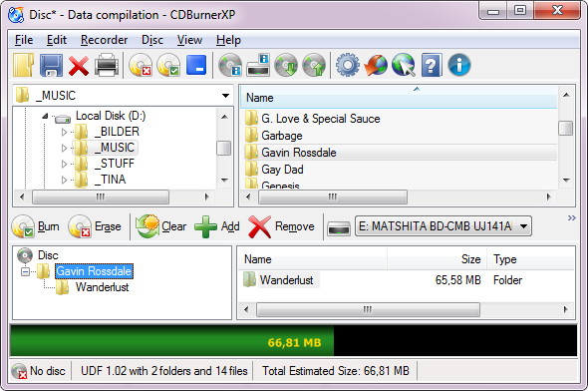This screenshot has height=391, width=588.
Task: Collapse the Local Disk (D:) tree node
Action: point(46,117)
